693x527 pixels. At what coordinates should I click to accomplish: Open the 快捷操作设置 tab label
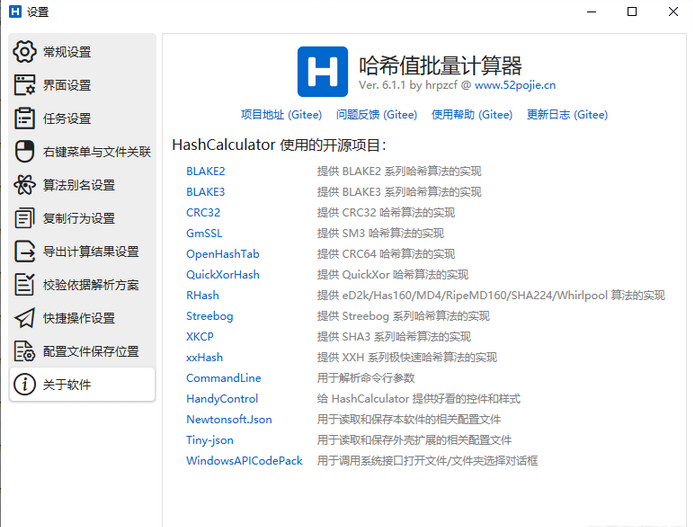pyautogui.click(x=79, y=318)
